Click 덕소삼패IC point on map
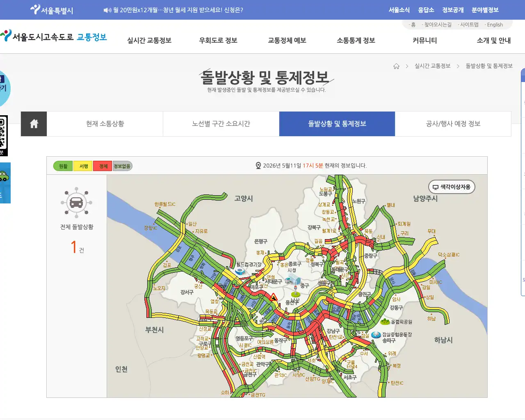525x420 pixels. point(449,255)
